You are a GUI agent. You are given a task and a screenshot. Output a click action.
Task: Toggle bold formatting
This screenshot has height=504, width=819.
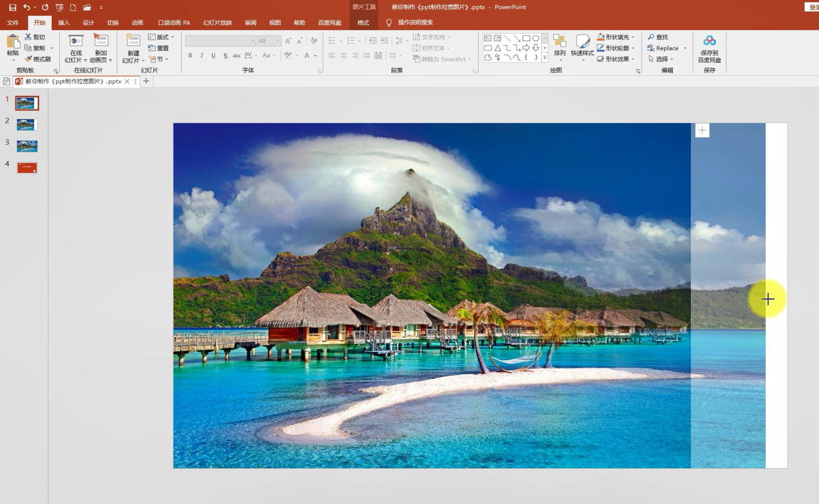(190, 56)
